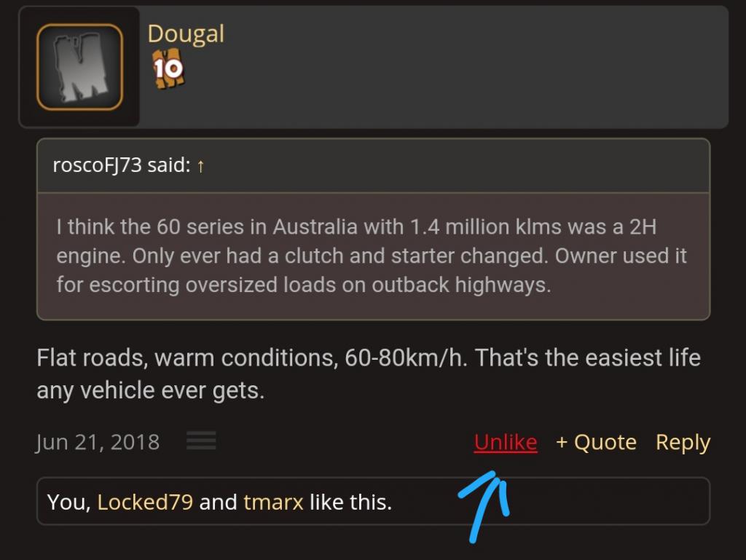The height and width of the screenshot is (560, 746).
Task: Open the Dougal username profile link
Action: coord(186,34)
